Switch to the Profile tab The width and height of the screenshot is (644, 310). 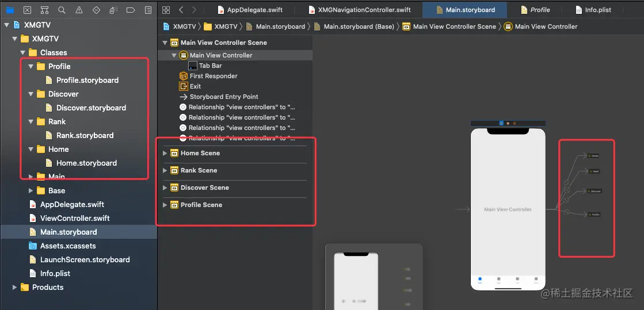pyautogui.click(x=535, y=10)
